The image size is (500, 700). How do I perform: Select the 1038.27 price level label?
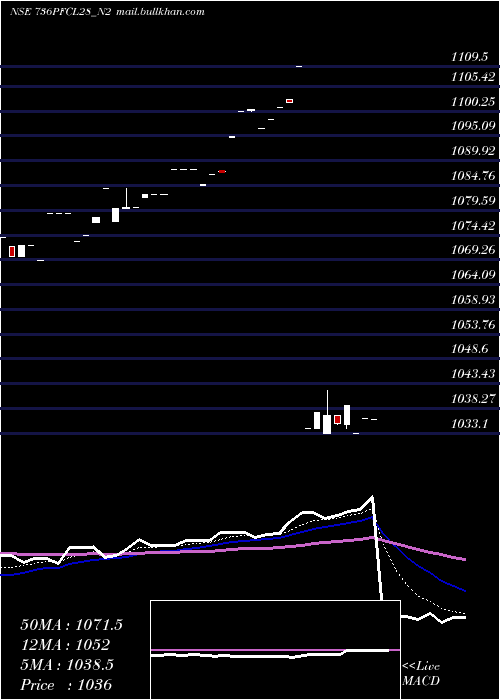(473, 398)
